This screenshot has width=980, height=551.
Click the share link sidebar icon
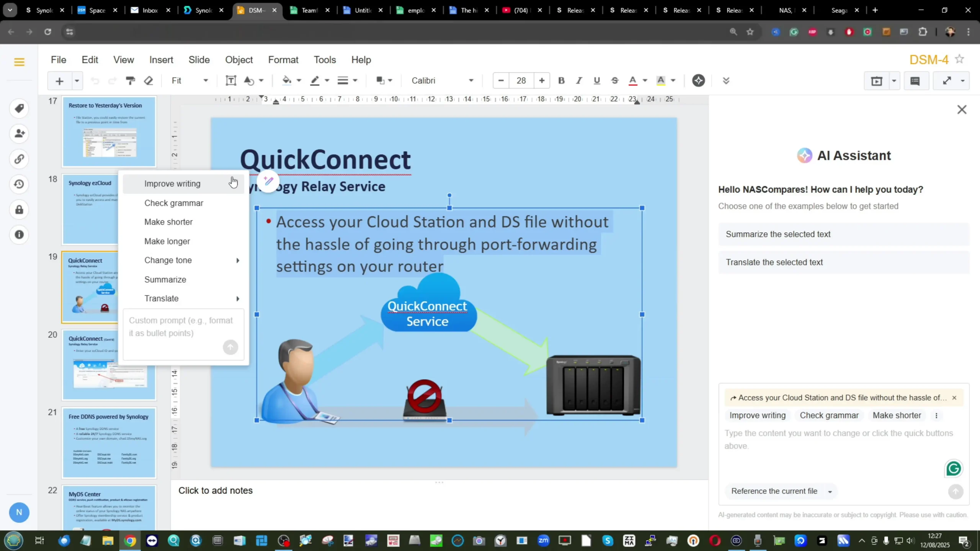point(19,159)
